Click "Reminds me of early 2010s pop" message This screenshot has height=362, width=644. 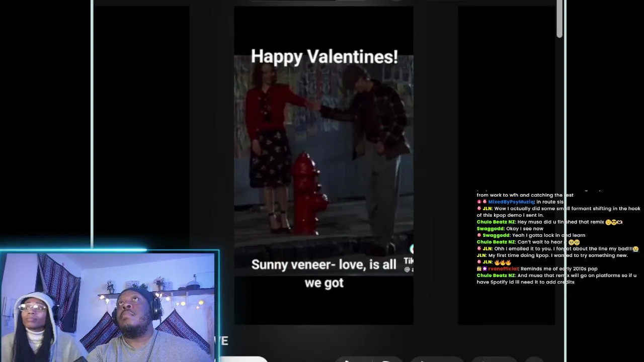[x=537, y=268]
